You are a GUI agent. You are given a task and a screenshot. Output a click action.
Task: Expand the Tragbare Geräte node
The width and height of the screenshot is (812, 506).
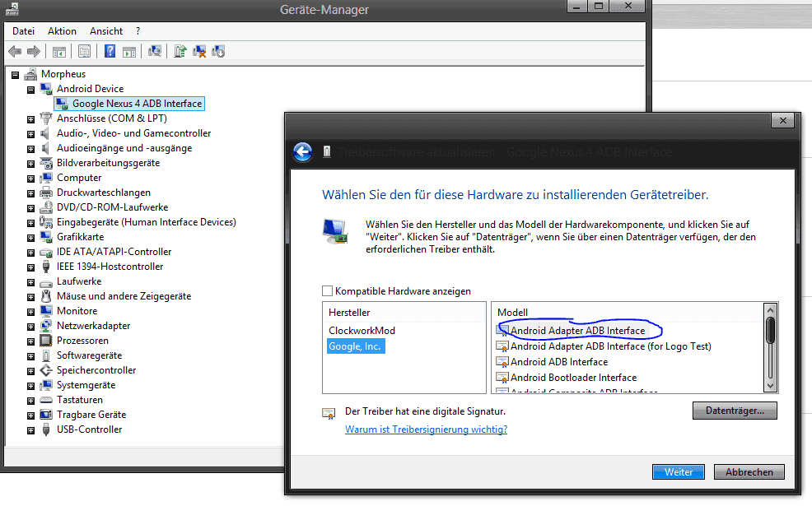pyautogui.click(x=30, y=416)
